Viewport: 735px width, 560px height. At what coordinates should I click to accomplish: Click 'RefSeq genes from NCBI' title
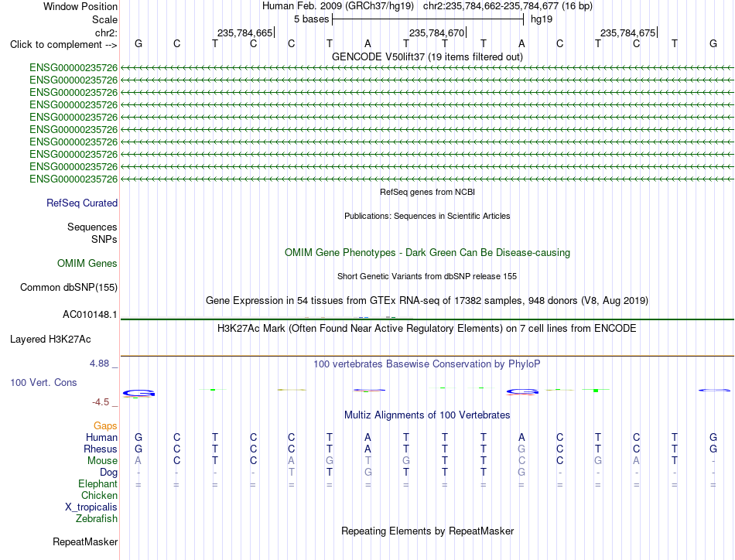(x=427, y=192)
